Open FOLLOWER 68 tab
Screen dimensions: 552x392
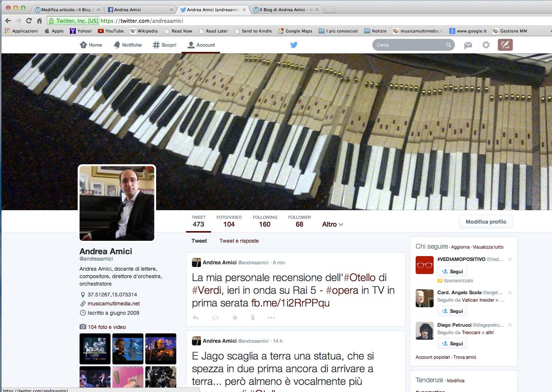[299, 221]
